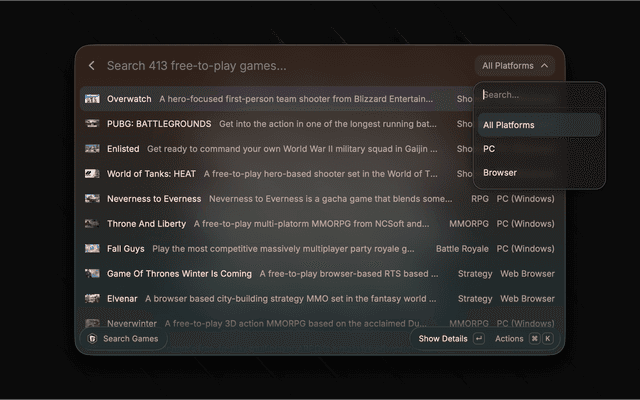
Task: Open the World of Tanks: HEAT thumbnail
Action: point(92,173)
